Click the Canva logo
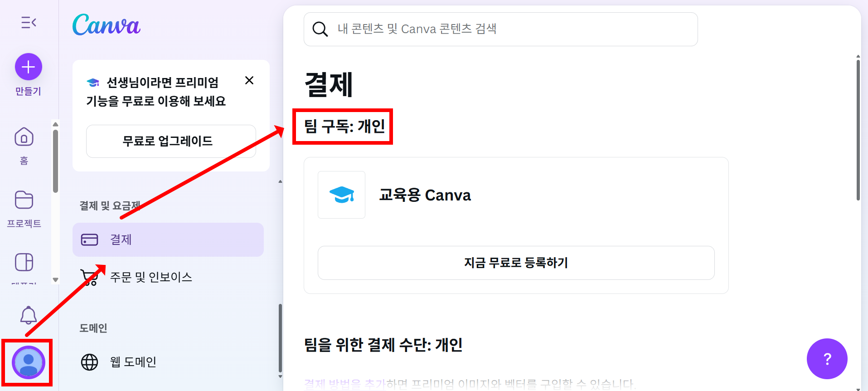868x391 pixels. pyautogui.click(x=107, y=24)
